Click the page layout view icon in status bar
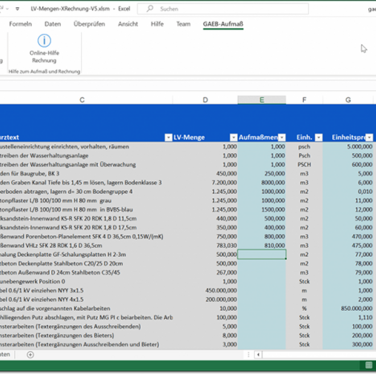The width and height of the screenshot is (376, 376). click(x=369, y=365)
